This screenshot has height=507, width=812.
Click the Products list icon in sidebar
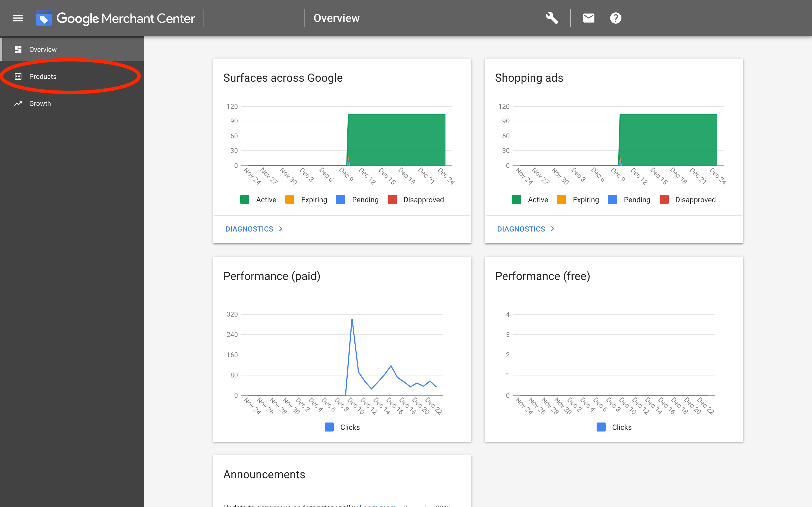click(x=18, y=77)
